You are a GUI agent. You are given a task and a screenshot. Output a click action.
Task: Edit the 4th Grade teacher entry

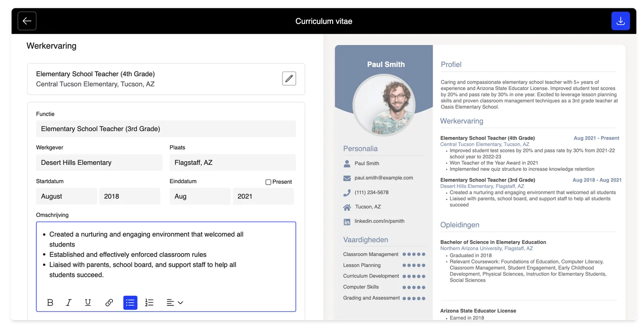pos(289,79)
